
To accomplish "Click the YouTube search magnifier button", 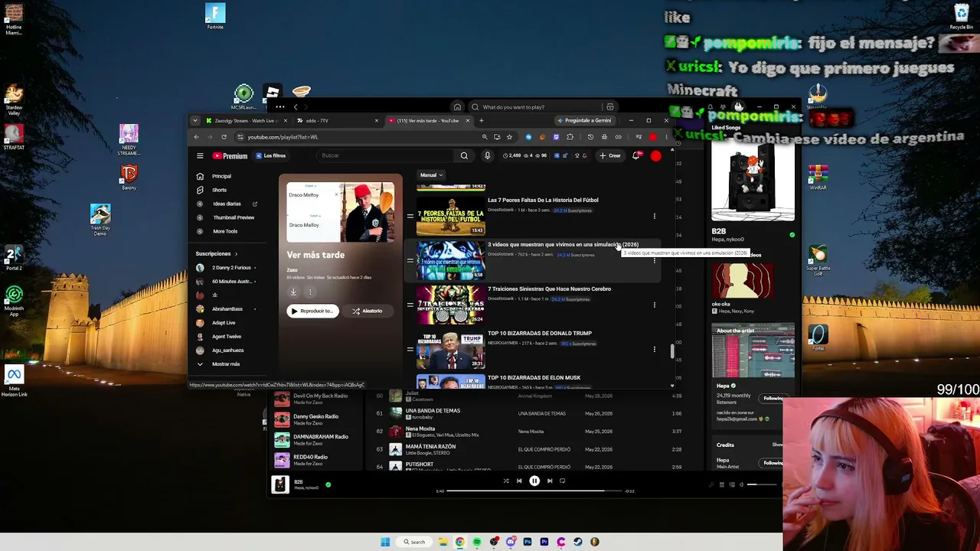I will point(464,155).
